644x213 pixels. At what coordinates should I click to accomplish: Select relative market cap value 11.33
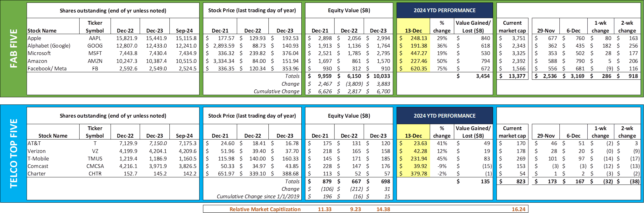[325, 209]
